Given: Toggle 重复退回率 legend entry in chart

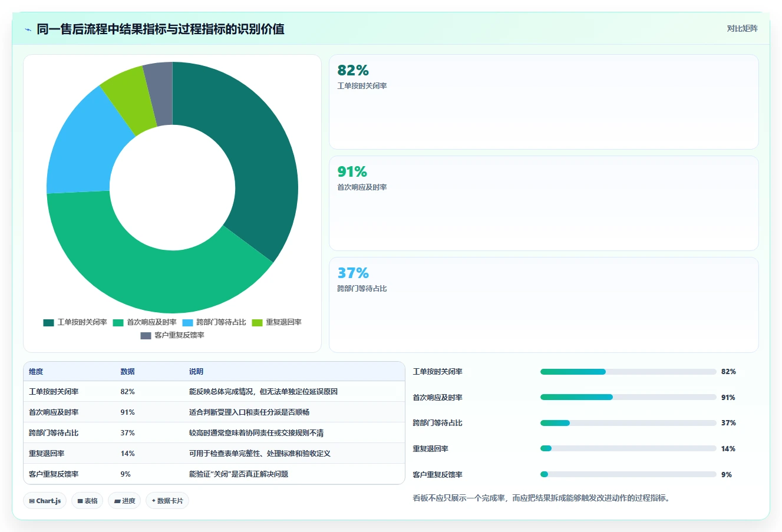Looking at the screenshot, I should [x=277, y=322].
